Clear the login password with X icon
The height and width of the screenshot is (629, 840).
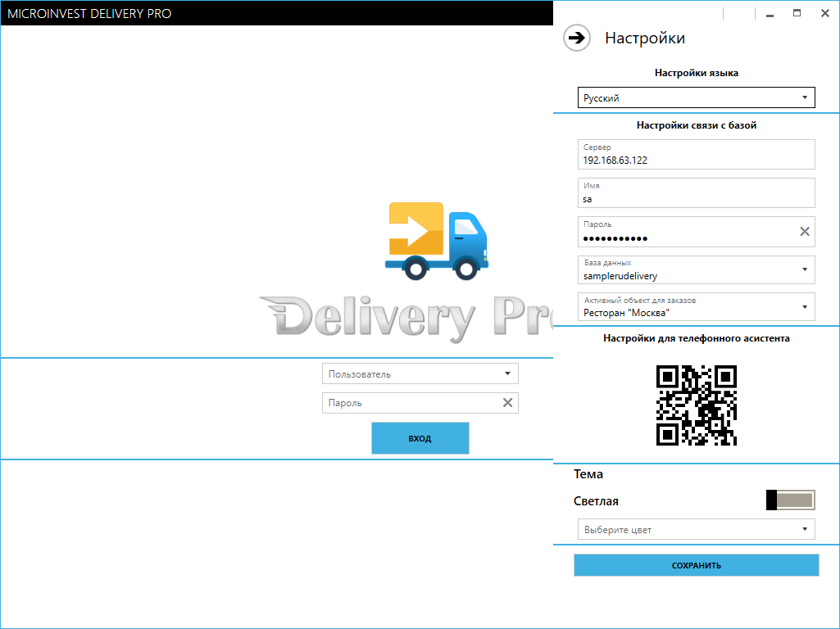pos(507,403)
